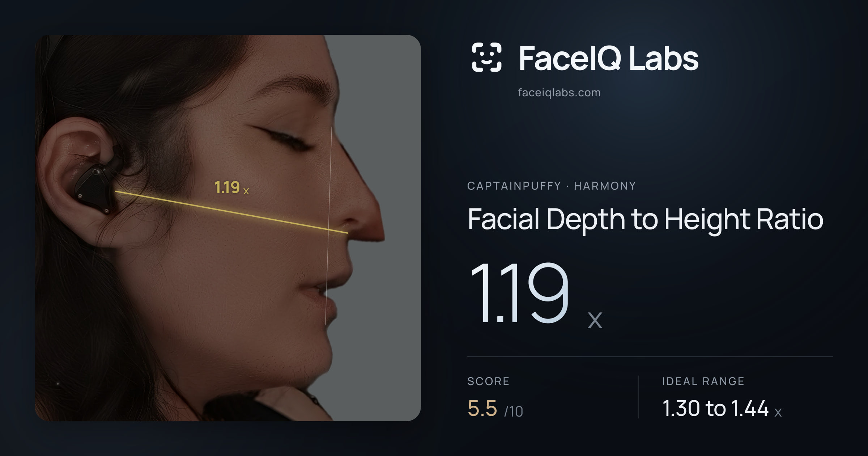
Task: Select the CAPTAINPUFFY · HARMONY label
Action: tap(552, 186)
